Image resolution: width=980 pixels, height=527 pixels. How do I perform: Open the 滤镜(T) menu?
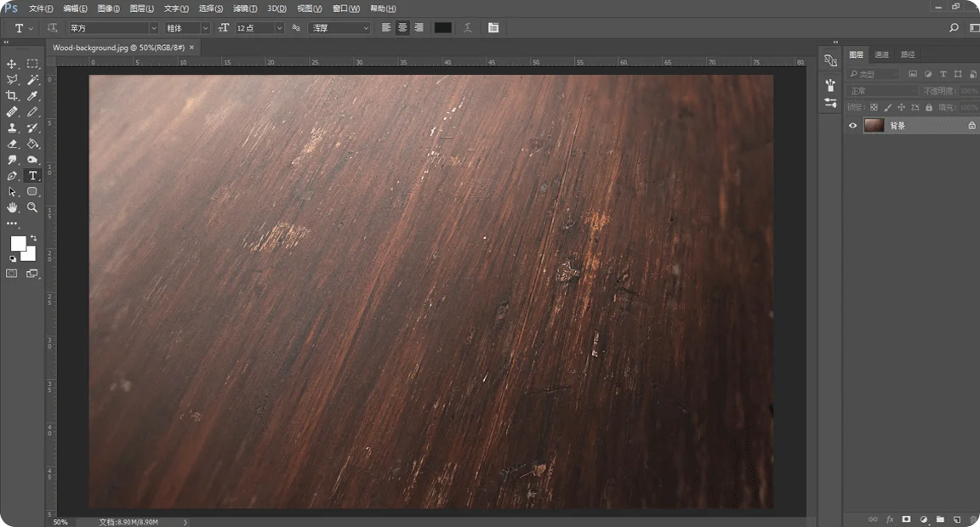(245, 8)
